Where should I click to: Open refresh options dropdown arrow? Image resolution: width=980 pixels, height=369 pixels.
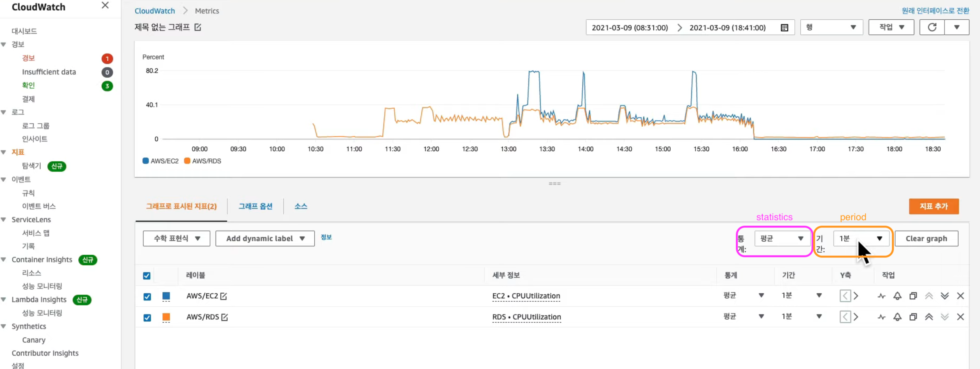957,27
